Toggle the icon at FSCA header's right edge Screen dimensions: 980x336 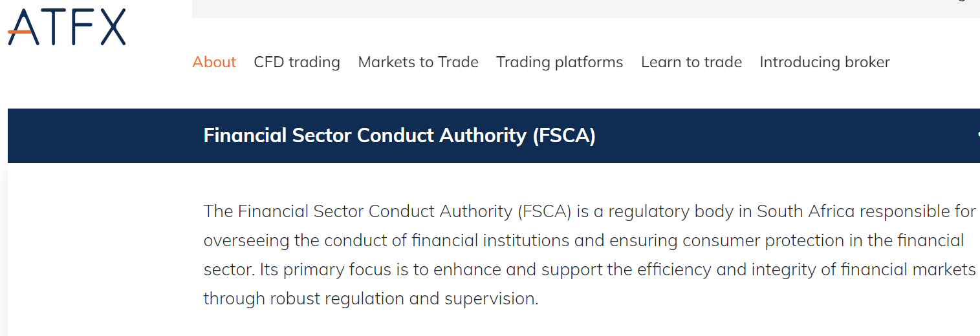pos(977,136)
